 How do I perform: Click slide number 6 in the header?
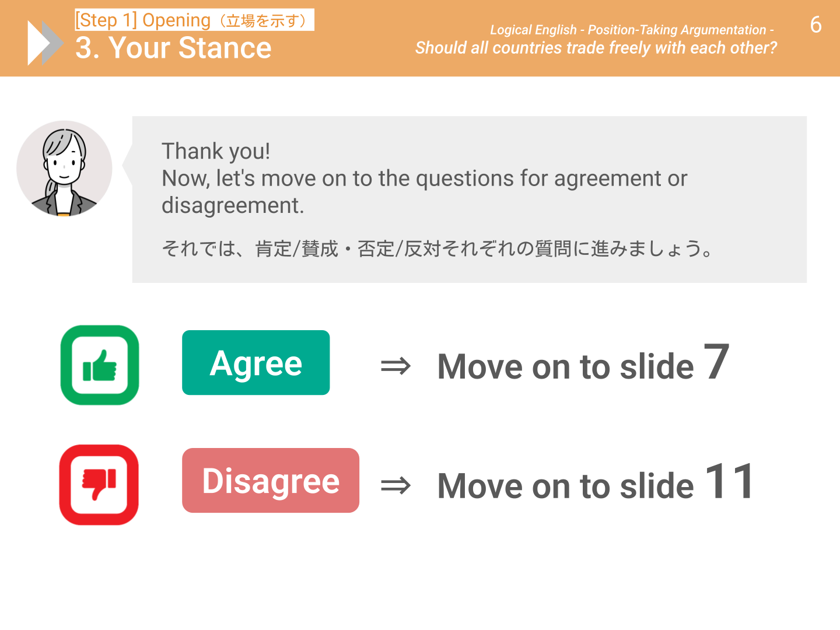coord(815,24)
